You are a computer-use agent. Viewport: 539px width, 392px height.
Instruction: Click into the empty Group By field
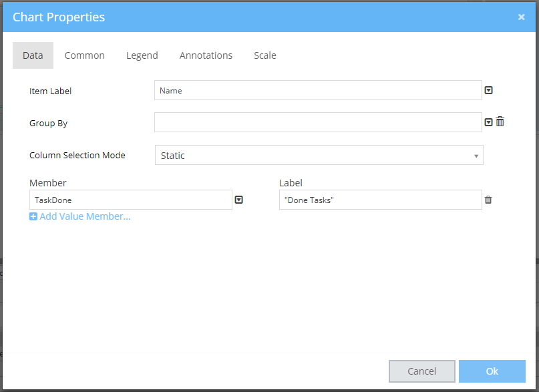pyautogui.click(x=317, y=122)
